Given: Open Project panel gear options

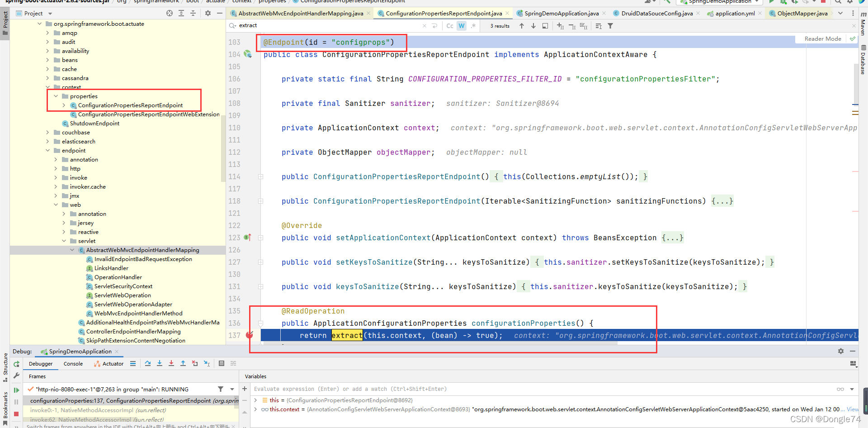Looking at the screenshot, I should click(x=208, y=14).
